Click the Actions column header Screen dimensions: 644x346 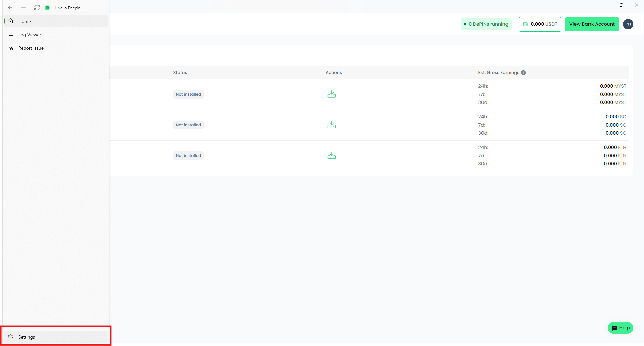[x=334, y=72]
